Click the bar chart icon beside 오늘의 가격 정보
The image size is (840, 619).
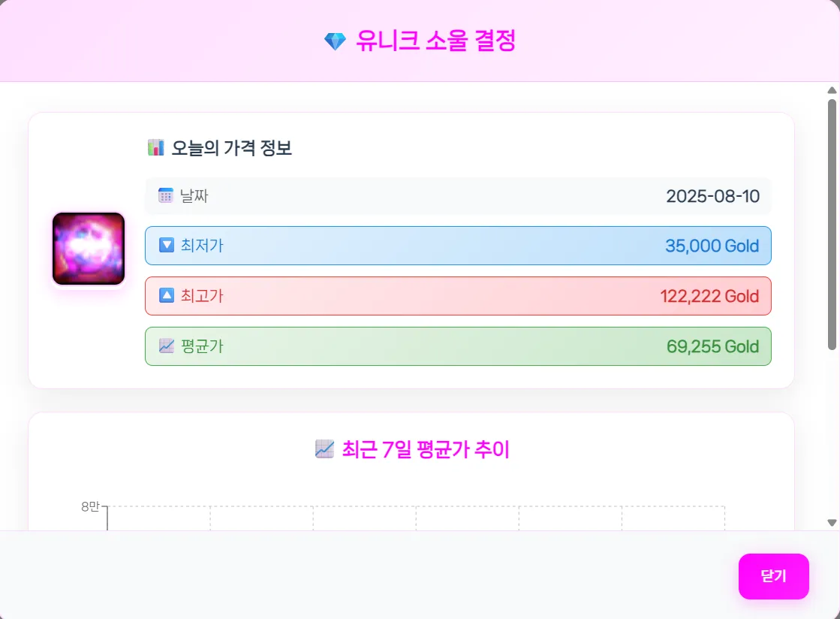coord(155,148)
